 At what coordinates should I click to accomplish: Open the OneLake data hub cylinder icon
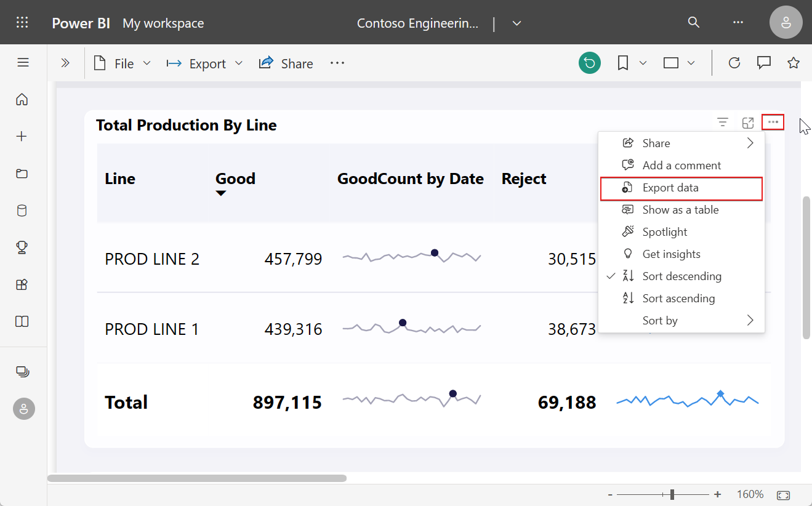[22, 211]
